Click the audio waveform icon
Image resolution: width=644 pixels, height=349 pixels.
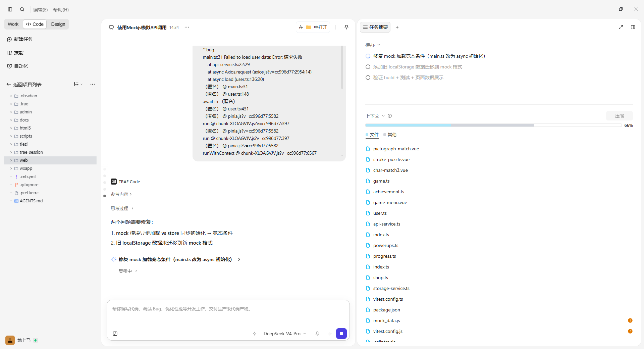click(329, 334)
